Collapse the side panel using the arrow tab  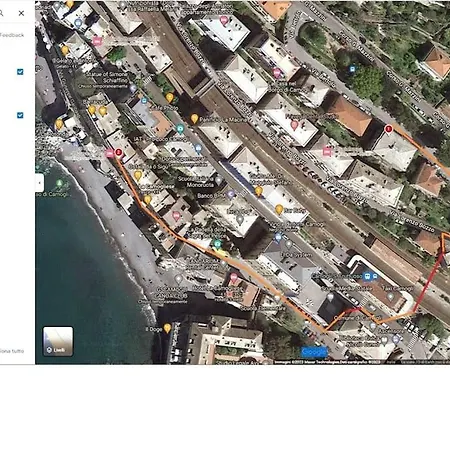pyautogui.click(x=39, y=183)
